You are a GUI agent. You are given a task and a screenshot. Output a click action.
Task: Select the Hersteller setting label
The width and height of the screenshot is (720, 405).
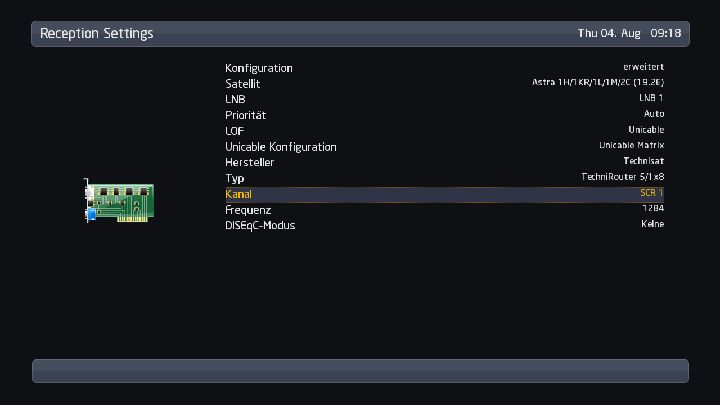250,162
